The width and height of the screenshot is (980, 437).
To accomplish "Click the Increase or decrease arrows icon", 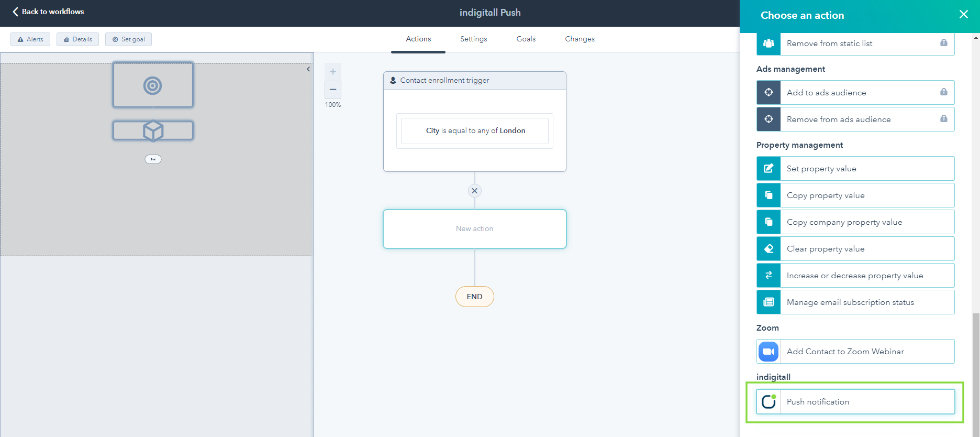I will (769, 276).
